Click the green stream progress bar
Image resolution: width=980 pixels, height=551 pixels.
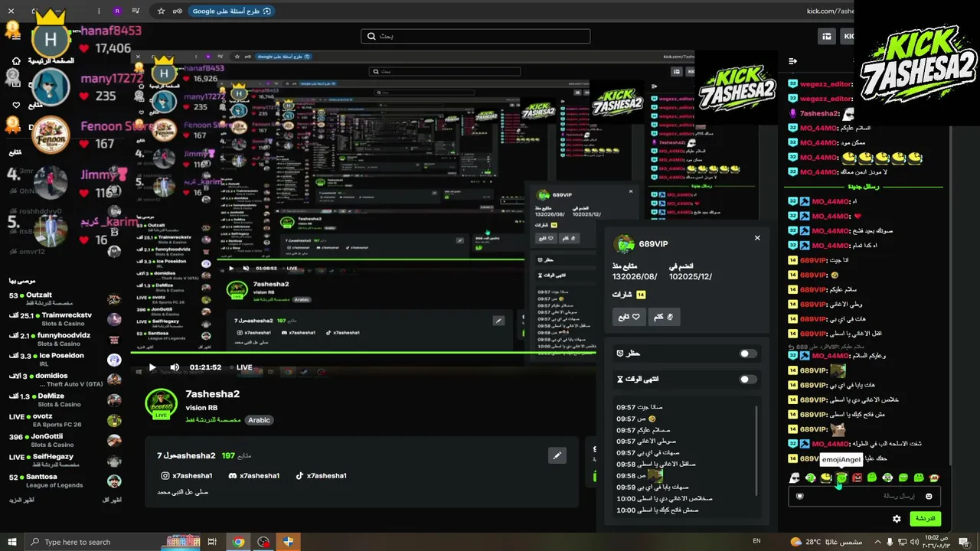tap(364, 352)
